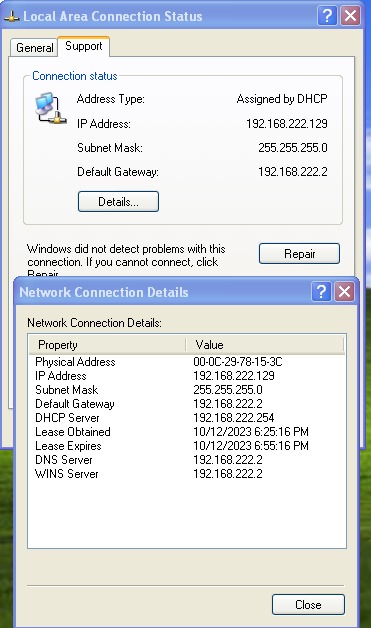Click the 'Network Connection Details:' label

[95, 323]
